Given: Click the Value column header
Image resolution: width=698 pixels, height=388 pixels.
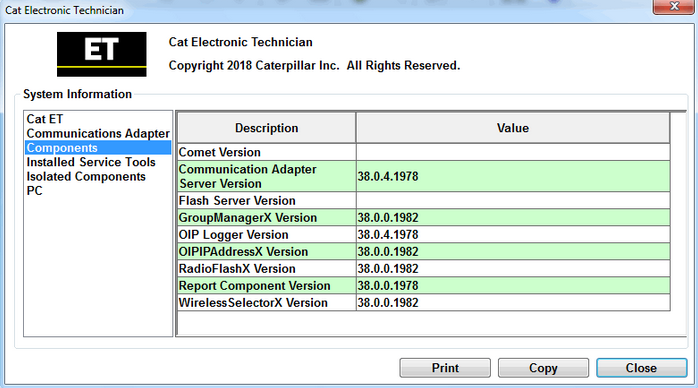Looking at the screenshot, I should (513, 128).
